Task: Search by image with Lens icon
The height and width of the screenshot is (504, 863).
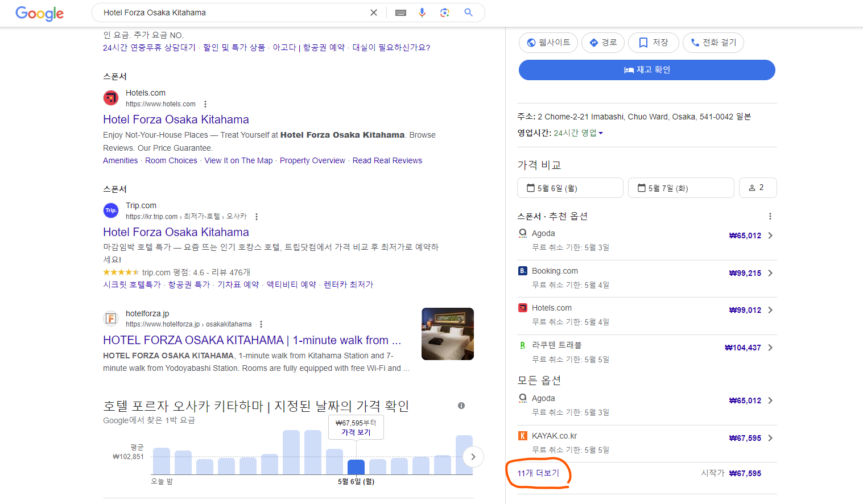Action: pyautogui.click(x=445, y=13)
